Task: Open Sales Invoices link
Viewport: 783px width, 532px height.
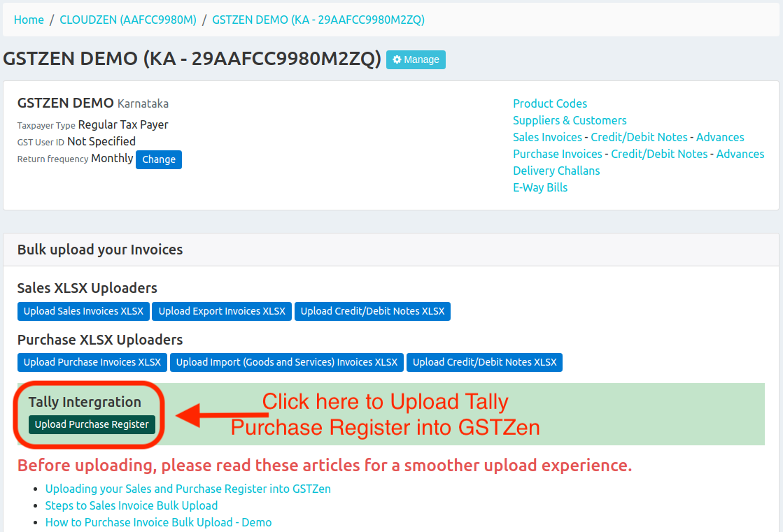Action: point(547,137)
